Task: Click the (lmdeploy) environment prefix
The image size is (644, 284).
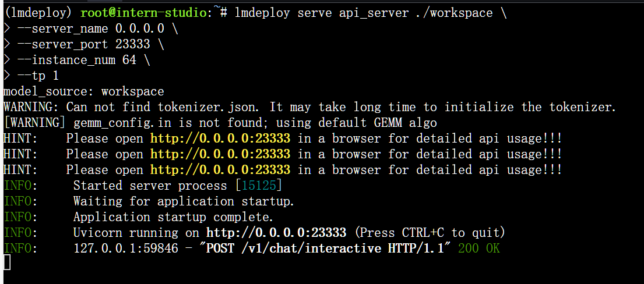Action: click(38, 13)
